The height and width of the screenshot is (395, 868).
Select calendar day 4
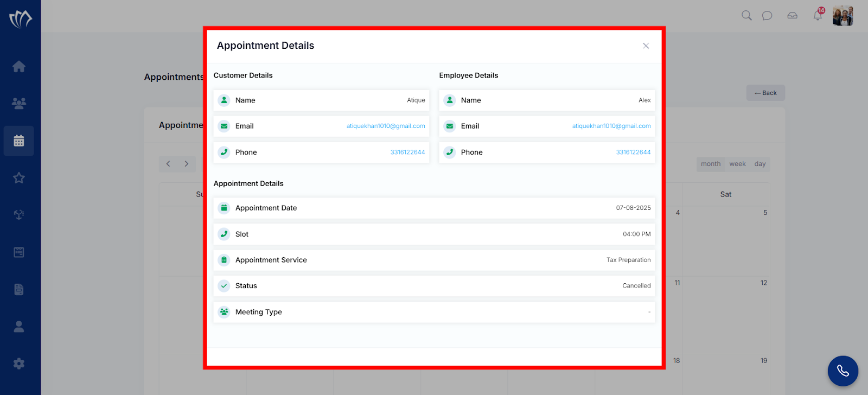click(678, 213)
